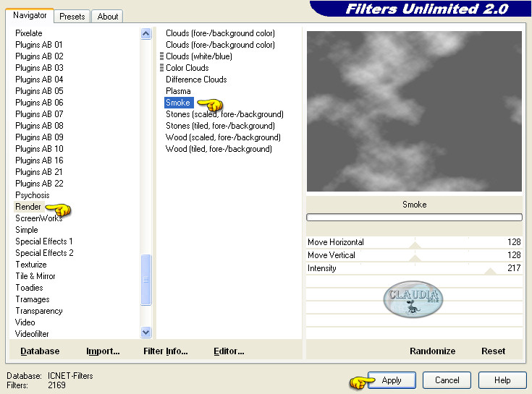Select the Tramages category
Viewport: 532px width, 394px height.
pos(33,299)
